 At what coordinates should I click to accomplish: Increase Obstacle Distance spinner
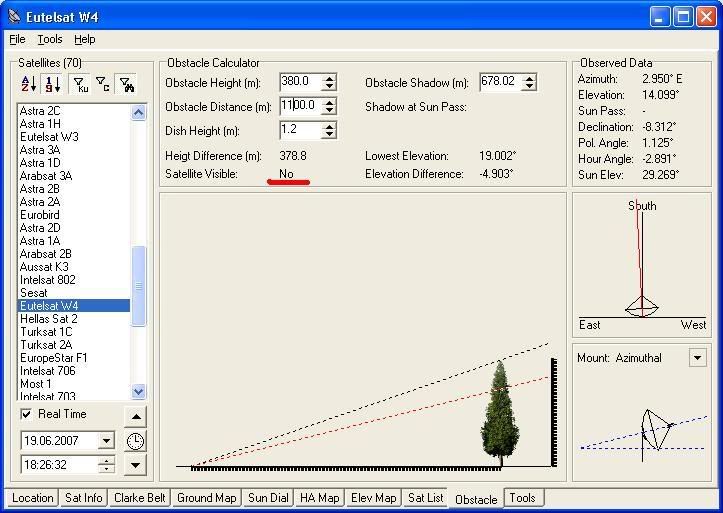(329, 103)
